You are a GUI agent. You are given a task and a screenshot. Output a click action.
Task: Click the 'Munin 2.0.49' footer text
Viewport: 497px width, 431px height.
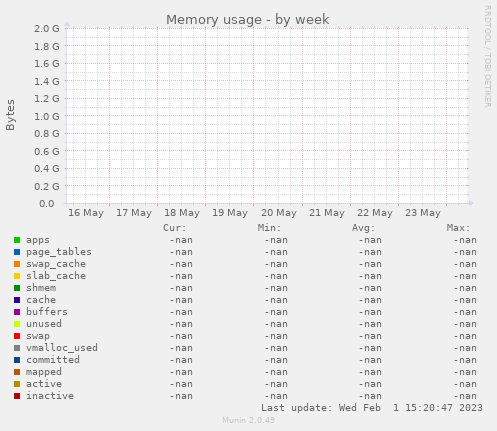(x=248, y=420)
